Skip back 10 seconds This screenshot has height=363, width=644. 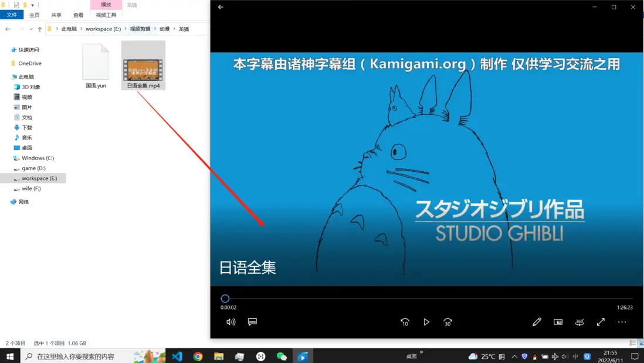click(405, 322)
